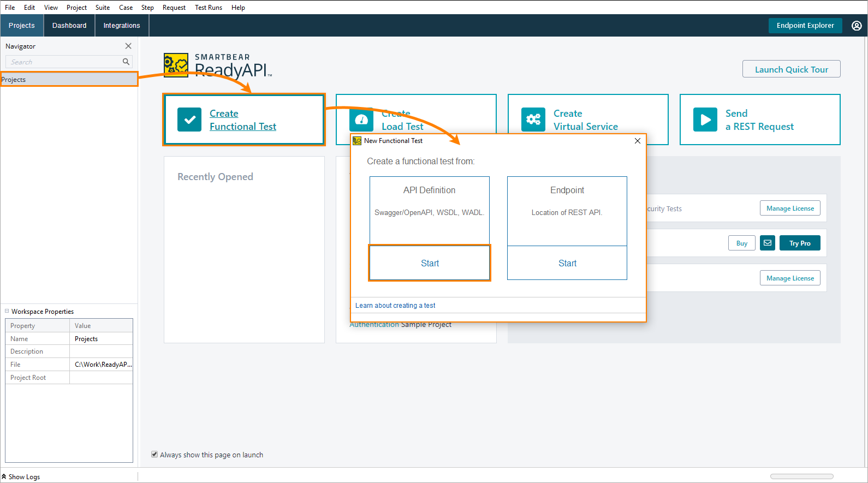
Task: Click the status bar progress indicator
Action: (x=802, y=476)
